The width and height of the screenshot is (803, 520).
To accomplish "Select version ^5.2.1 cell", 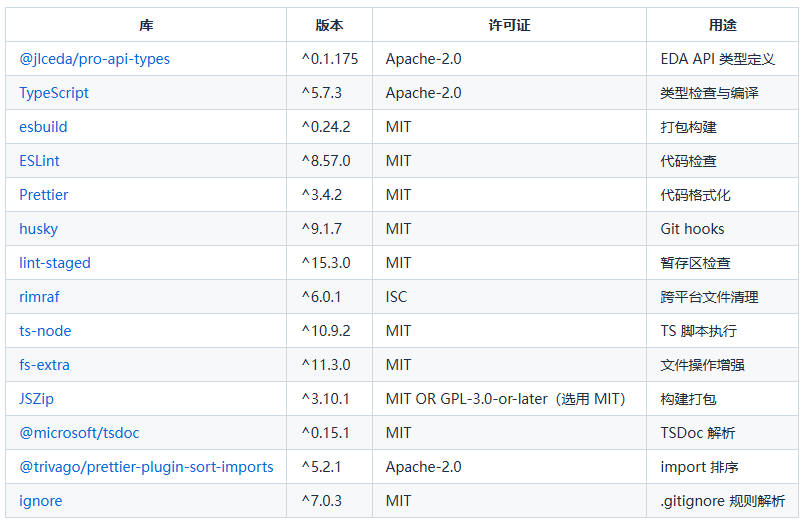I will [329, 467].
